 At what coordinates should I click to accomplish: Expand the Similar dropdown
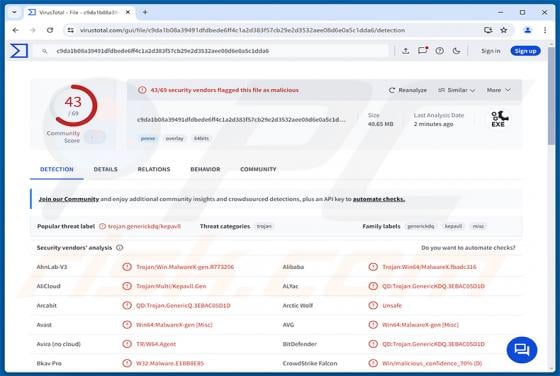point(456,90)
